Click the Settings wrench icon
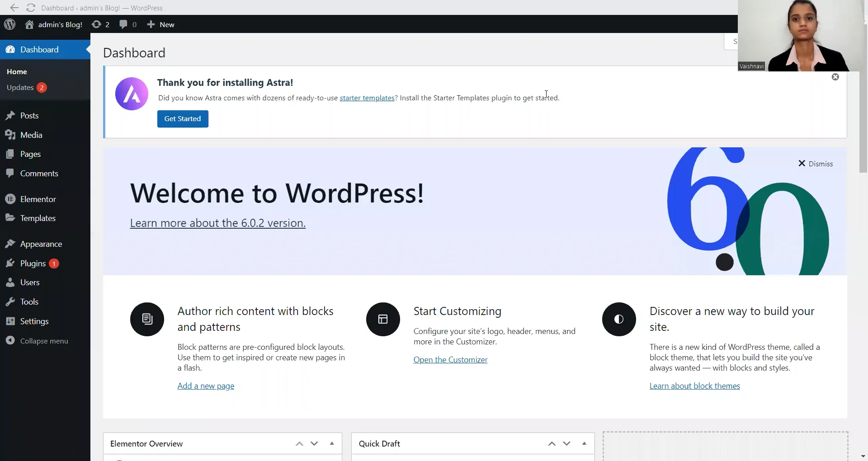The image size is (868, 461). click(x=10, y=321)
